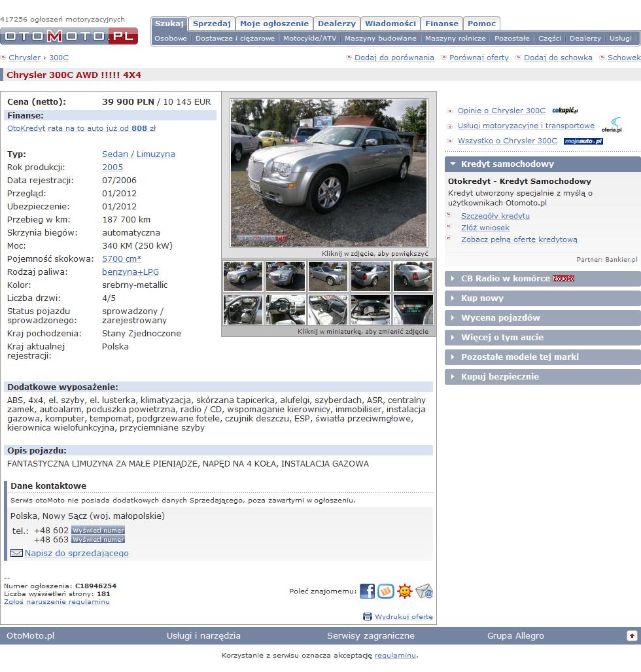Click Złóż wniosek link
Screen dimensions: 641x672
coord(485,228)
